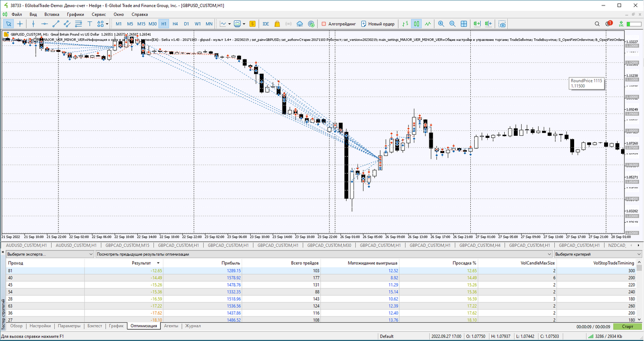Toggle chart shift from right edge
The height and width of the screenshot is (341, 644).
[488, 23]
